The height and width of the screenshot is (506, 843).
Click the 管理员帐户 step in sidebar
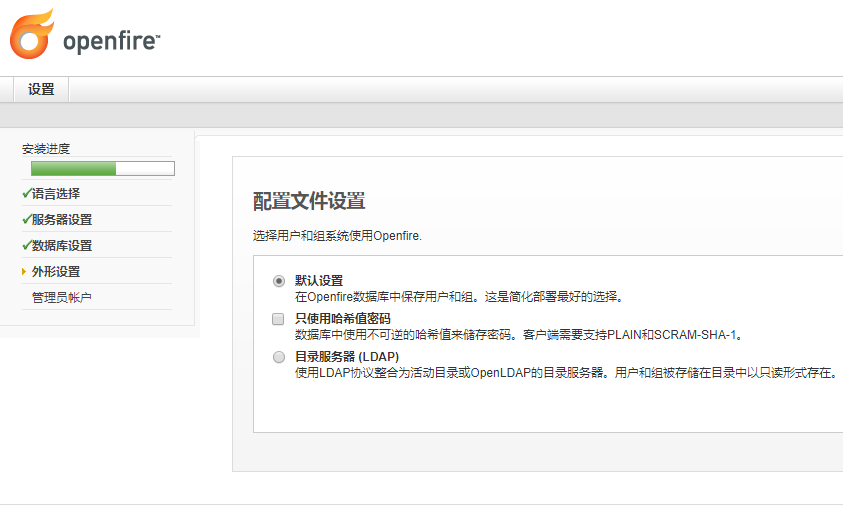pos(62,297)
